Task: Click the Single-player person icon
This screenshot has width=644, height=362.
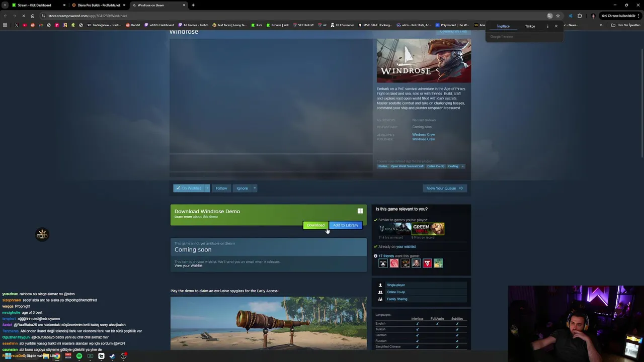Action: coord(380,285)
